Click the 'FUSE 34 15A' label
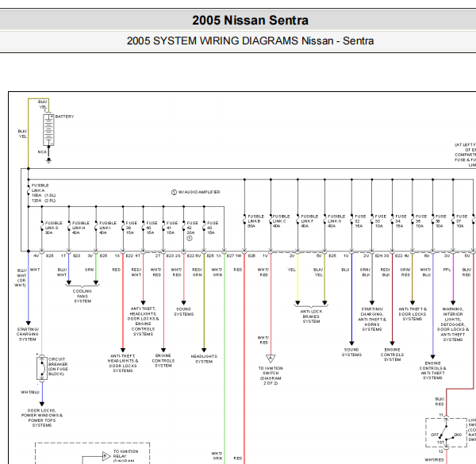The width and height of the screenshot is (476, 464). 401,221
